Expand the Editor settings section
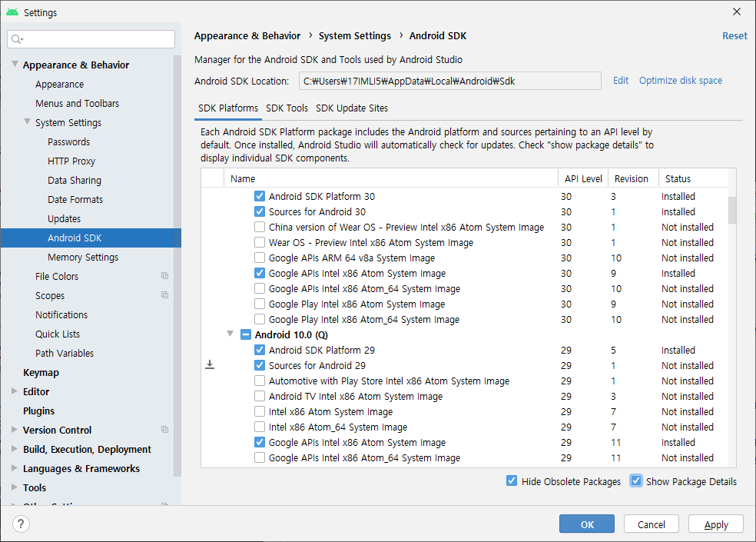The width and height of the screenshot is (756, 542). [x=15, y=391]
